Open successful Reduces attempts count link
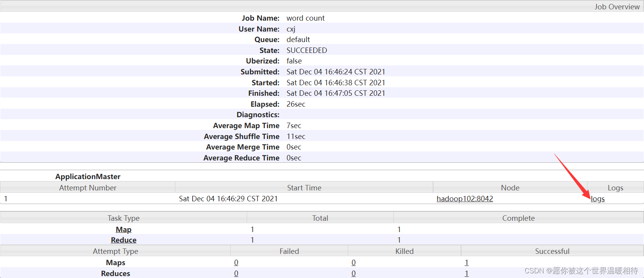 tap(467, 273)
